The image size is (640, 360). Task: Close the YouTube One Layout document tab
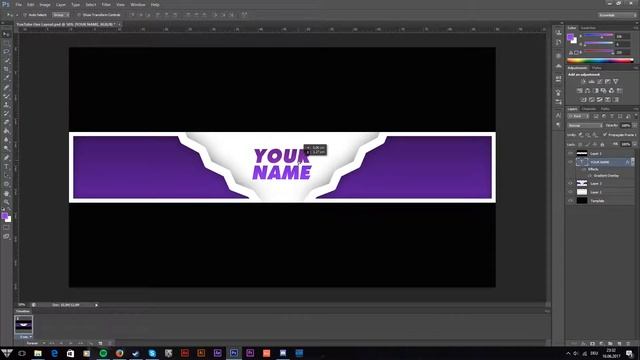[119, 24]
